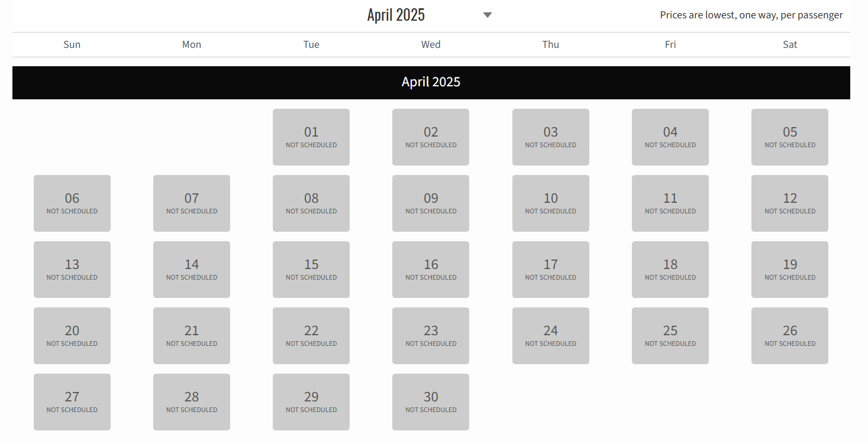Click the April 25 date tile
This screenshot has height=444, width=868.
pyautogui.click(x=670, y=336)
